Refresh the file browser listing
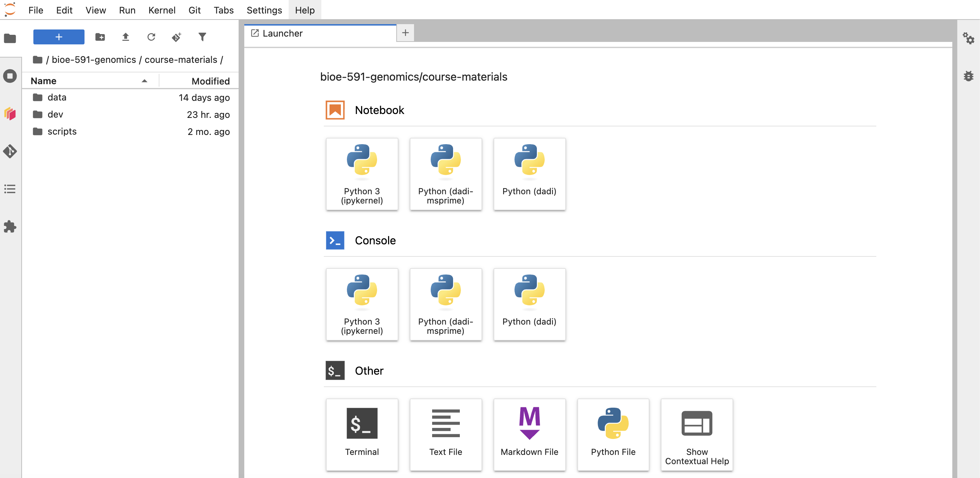980x478 pixels. coord(151,37)
